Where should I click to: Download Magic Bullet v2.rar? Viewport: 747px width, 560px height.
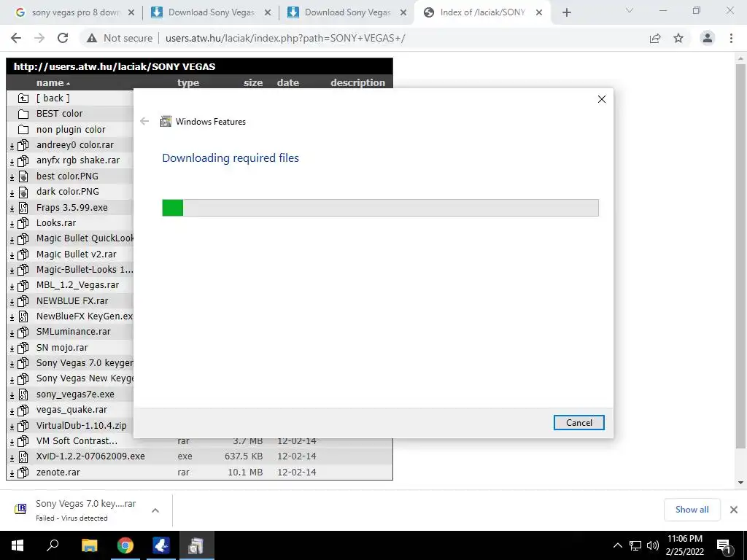[76, 254]
